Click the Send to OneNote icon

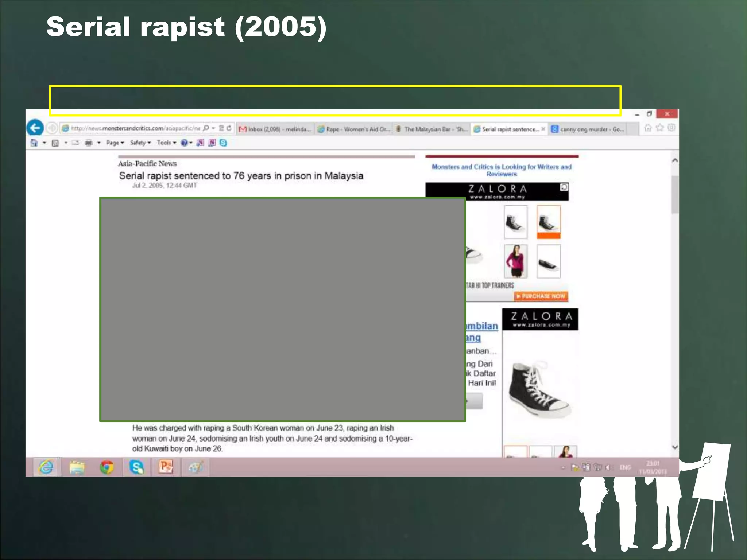pyautogui.click(x=200, y=143)
